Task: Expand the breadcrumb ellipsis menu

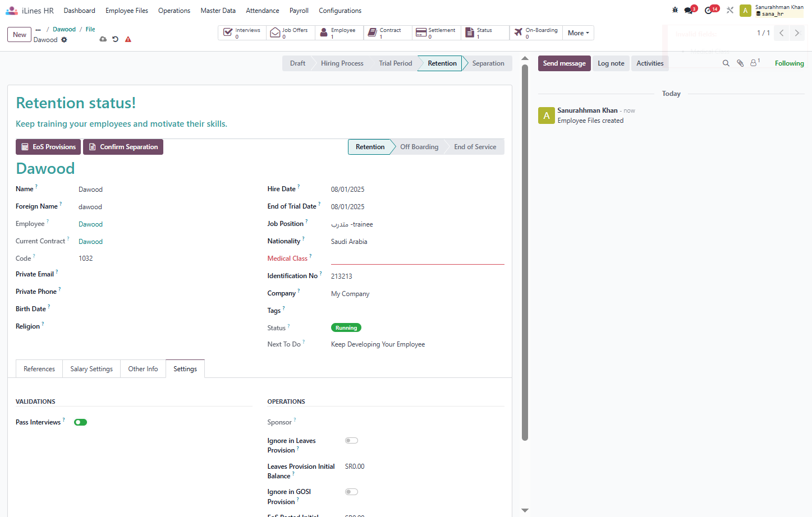Action: [38, 30]
